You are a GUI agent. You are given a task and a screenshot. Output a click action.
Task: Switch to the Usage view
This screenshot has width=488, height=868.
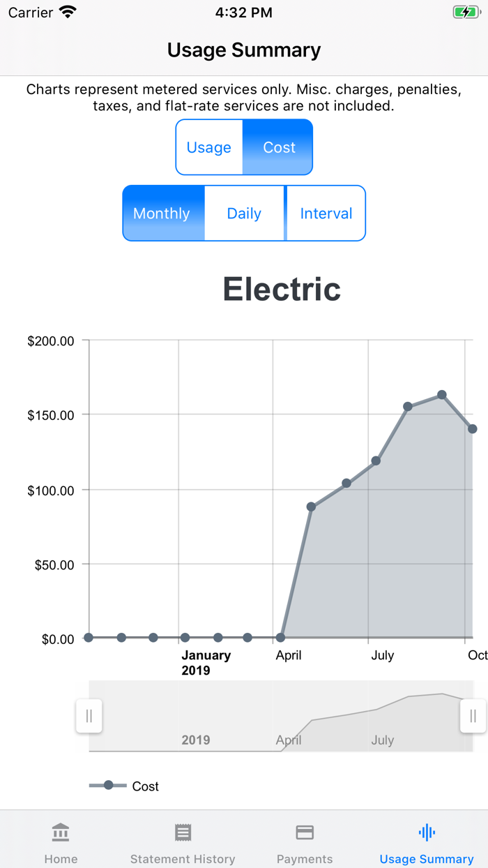click(x=211, y=147)
